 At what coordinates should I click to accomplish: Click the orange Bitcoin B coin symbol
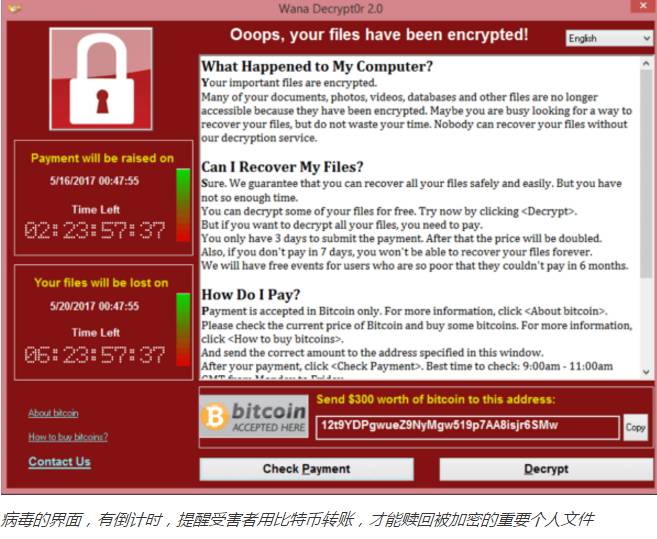coord(215,417)
